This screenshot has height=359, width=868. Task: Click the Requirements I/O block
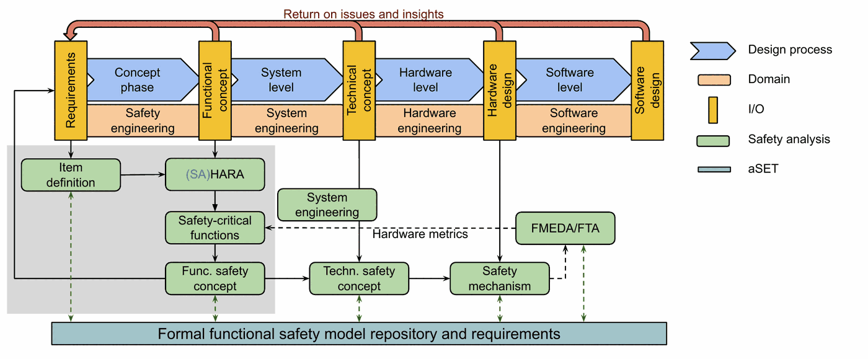[71, 91]
